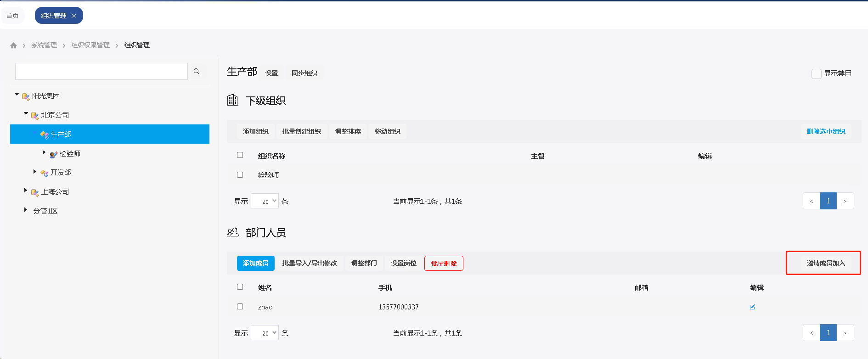Click phone number 13577000337
Screen dimensions: 868x359
tap(399, 307)
